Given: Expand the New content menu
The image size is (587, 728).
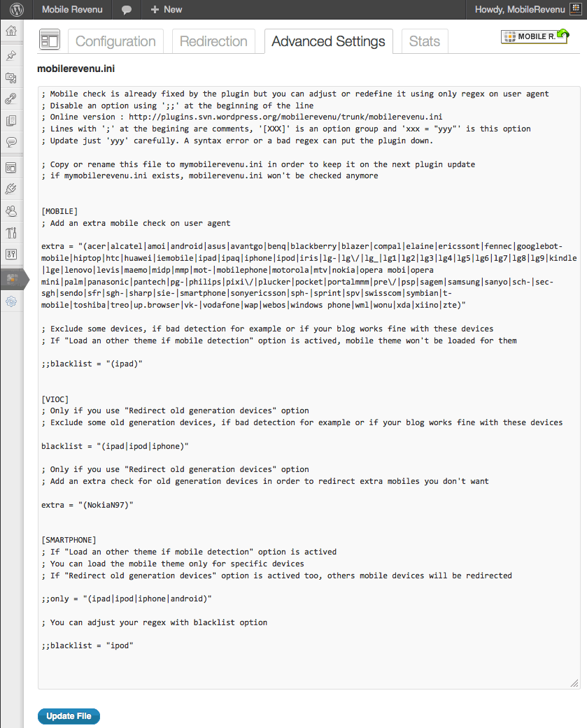Looking at the screenshot, I should (x=167, y=9).
